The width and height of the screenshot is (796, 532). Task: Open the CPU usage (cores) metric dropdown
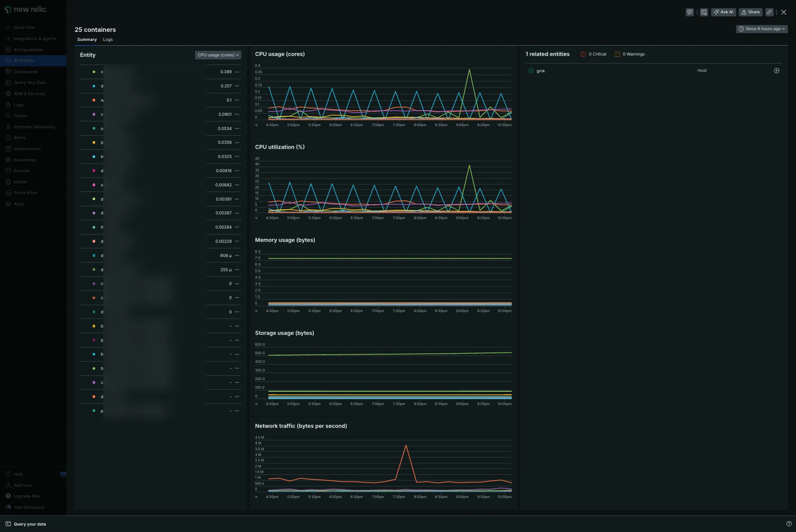(x=218, y=55)
